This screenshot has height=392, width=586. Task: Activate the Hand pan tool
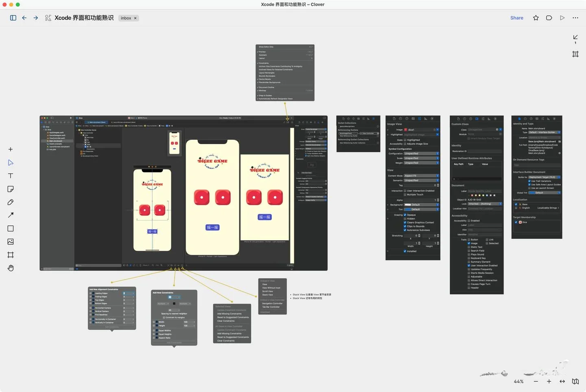(x=11, y=268)
